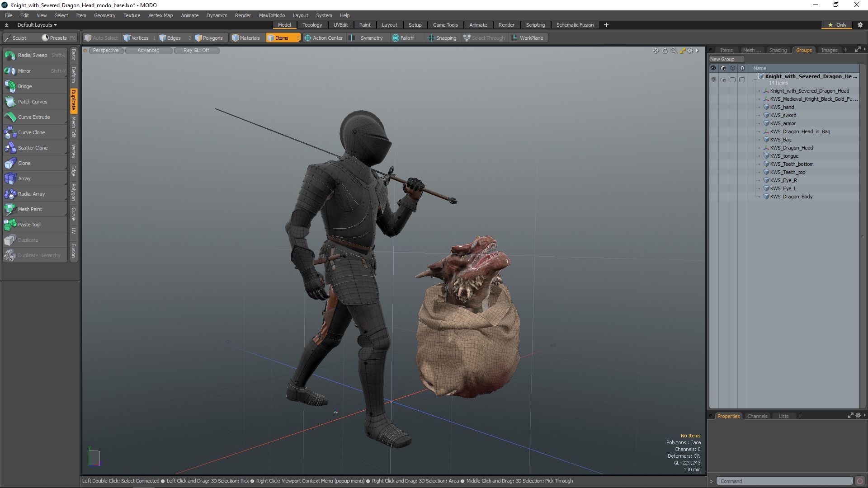Screen dimensions: 868x488
Task: Select the Scatter Clone tool
Action: [x=35, y=148]
